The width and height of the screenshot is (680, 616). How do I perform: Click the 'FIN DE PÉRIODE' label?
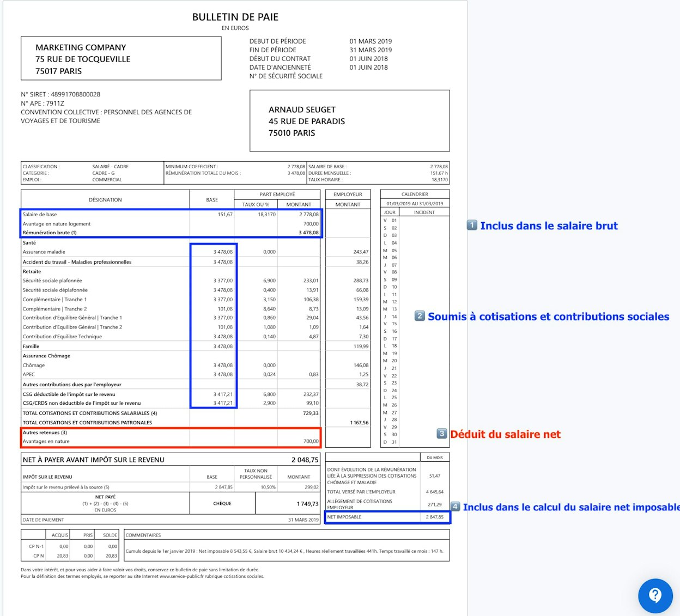click(x=272, y=50)
